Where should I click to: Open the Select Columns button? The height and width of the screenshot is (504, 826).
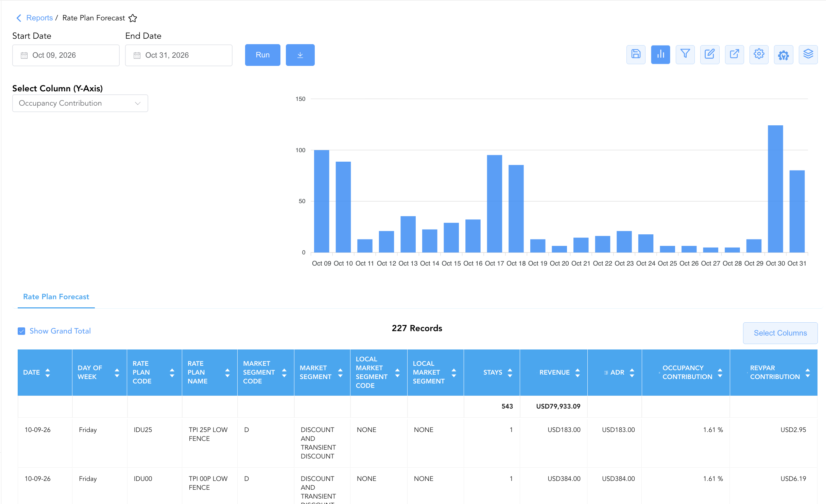click(780, 333)
